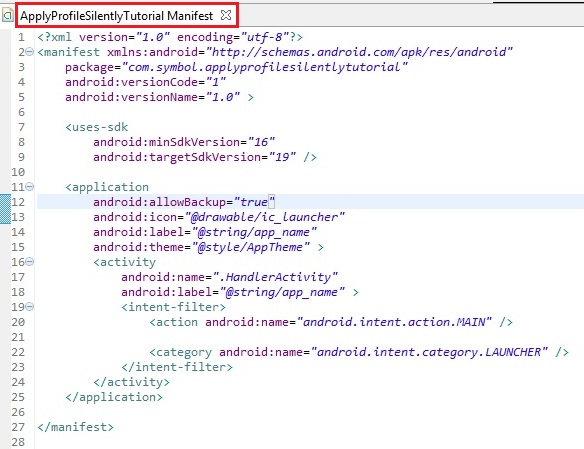Click the targetSdkVersion value "19"
The image size is (584, 449).
tap(282, 157)
